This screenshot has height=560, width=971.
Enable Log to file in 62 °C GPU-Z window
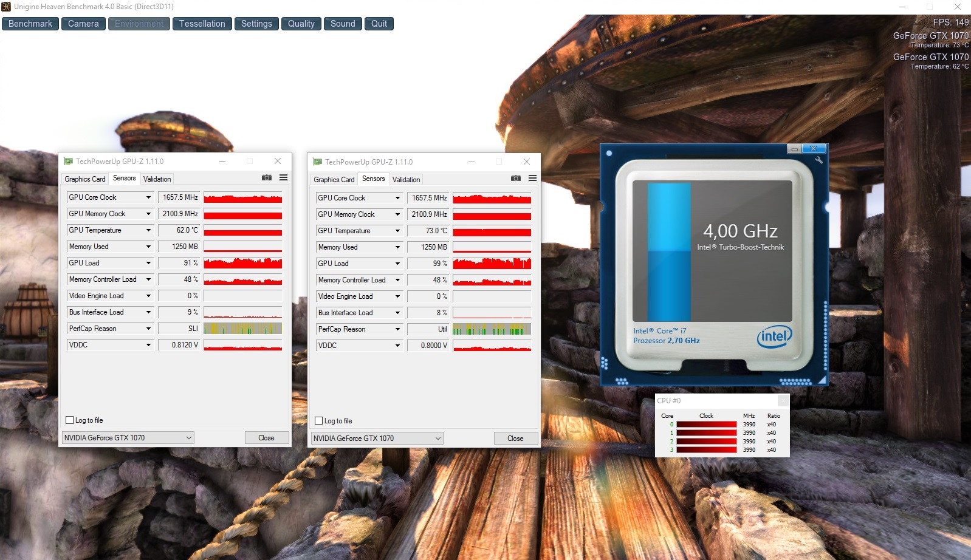pos(69,420)
